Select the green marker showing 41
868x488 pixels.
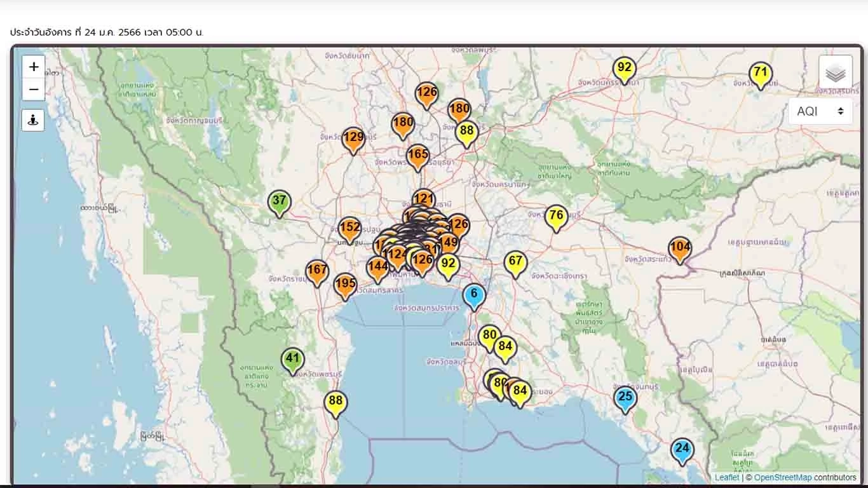[292, 360]
